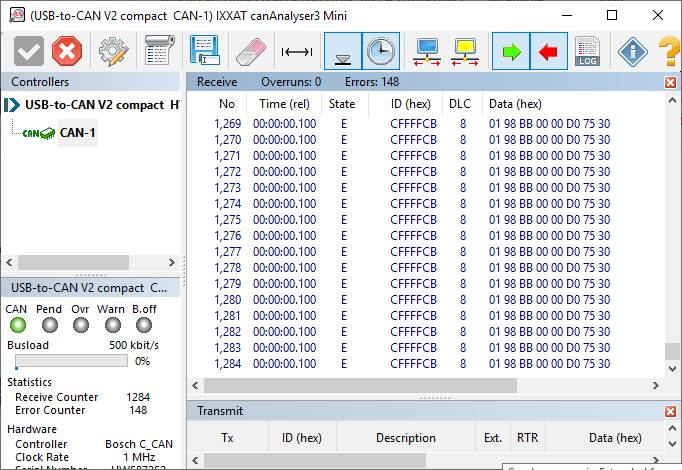
Task: Click the red X stop button
Action: 67,51
